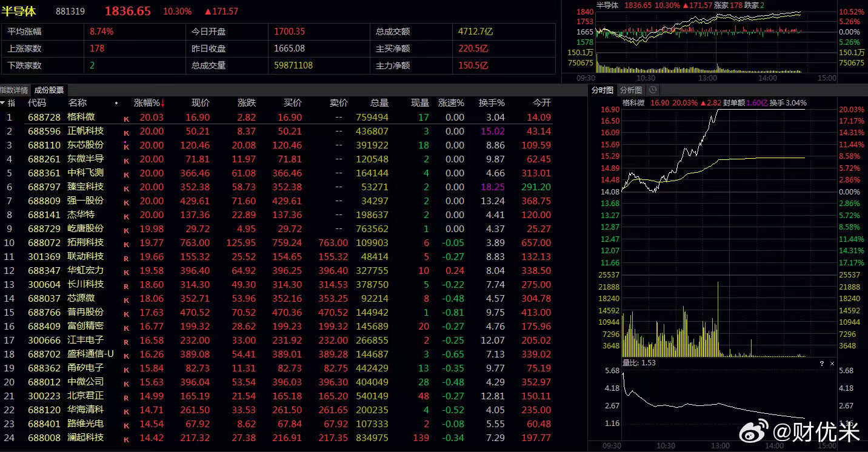Viewport: 868px width, 452px height.
Task: Select stock 格科微 in the list
Action: pyautogui.click(x=81, y=117)
